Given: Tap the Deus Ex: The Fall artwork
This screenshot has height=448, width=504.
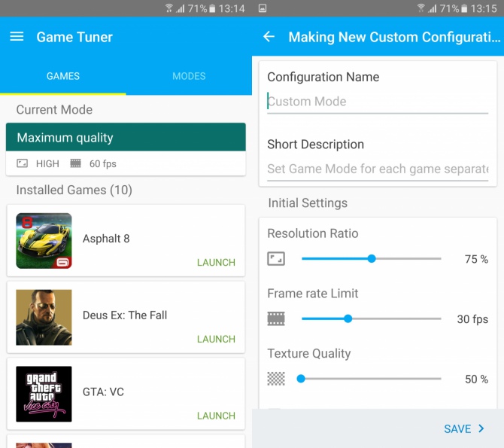Looking at the screenshot, I should pos(44,317).
